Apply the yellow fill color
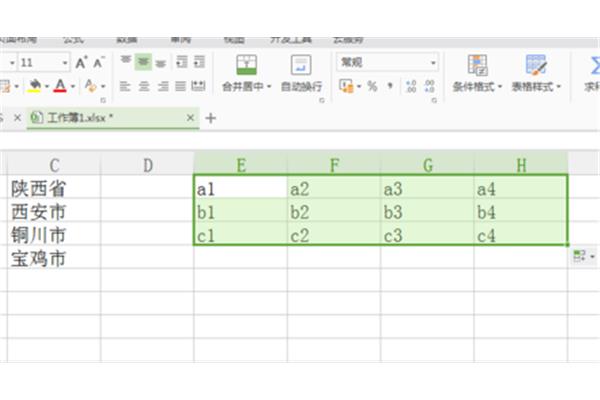 coord(35,86)
